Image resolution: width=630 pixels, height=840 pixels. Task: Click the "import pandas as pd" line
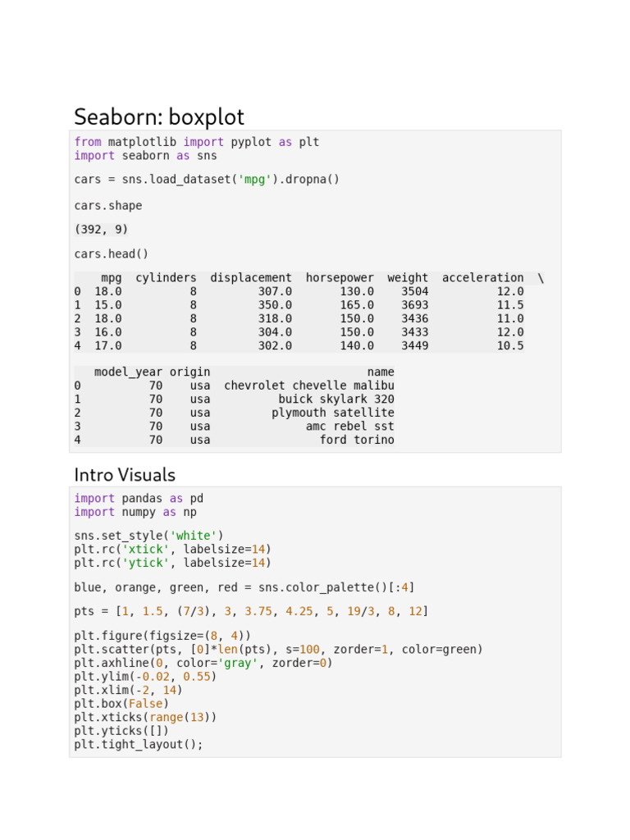click(x=138, y=498)
